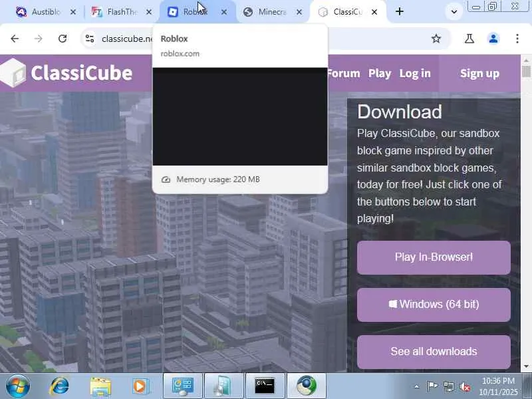Open Control Panel taskbar window
Viewport: 532px width, 399px height.
click(x=183, y=386)
